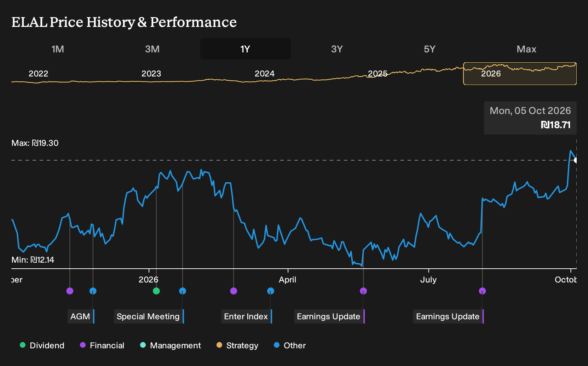Select the blue dot above Enter Index
588x366 pixels.
click(271, 291)
